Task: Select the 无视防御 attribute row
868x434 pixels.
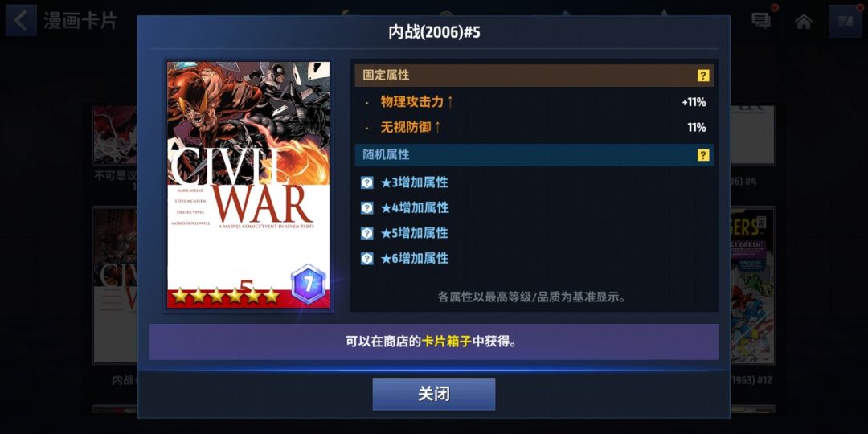Action: [x=534, y=128]
